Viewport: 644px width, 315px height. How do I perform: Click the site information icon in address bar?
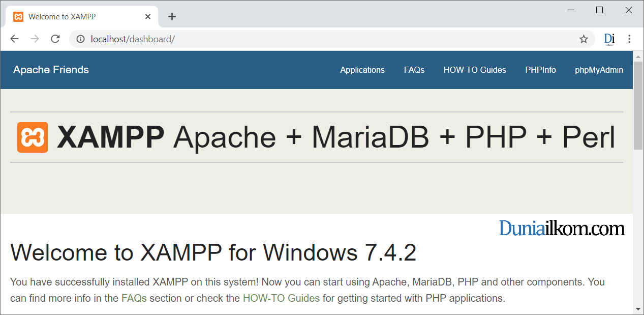point(80,39)
